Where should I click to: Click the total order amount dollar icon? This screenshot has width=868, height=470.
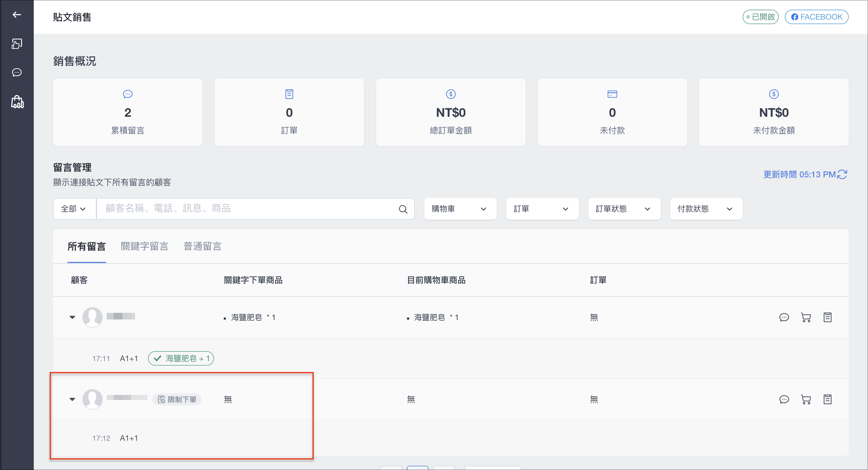click(451, 94)
